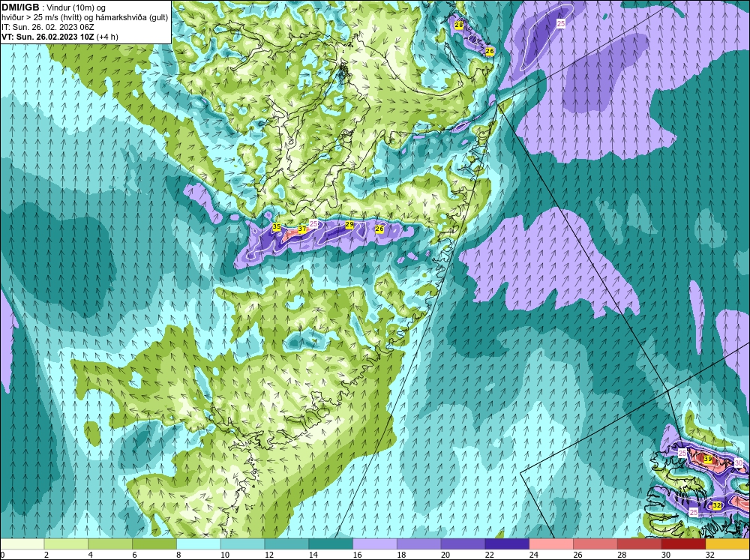Click the 22–24 m/s dark indigo legend swatch

[507, 544]
